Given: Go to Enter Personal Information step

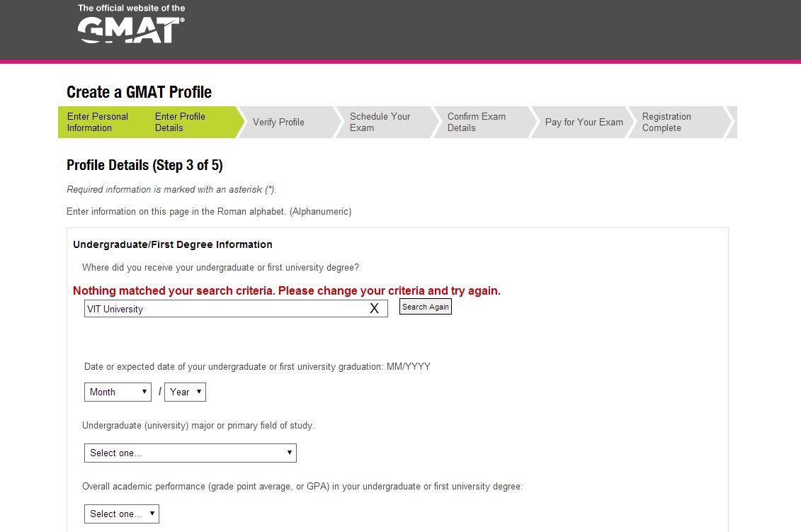Looking at the screenshot, I should tap(98, 122).
